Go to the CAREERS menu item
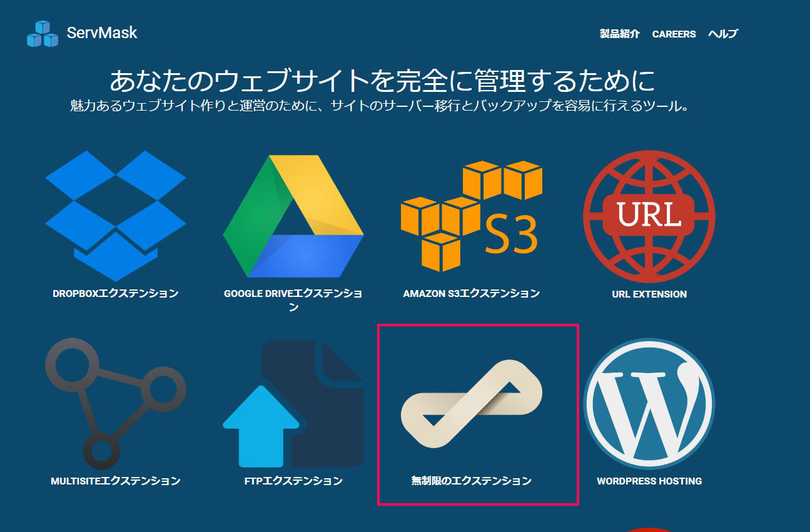Screen dimensions: 810x532 [674, 34]
